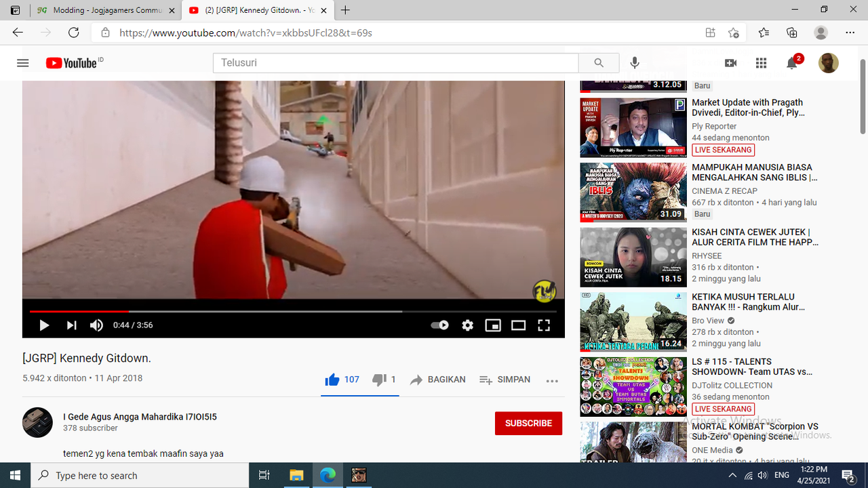The image size is (868, 488).
Task: Like the video with thumbs up
Action: 332,380
